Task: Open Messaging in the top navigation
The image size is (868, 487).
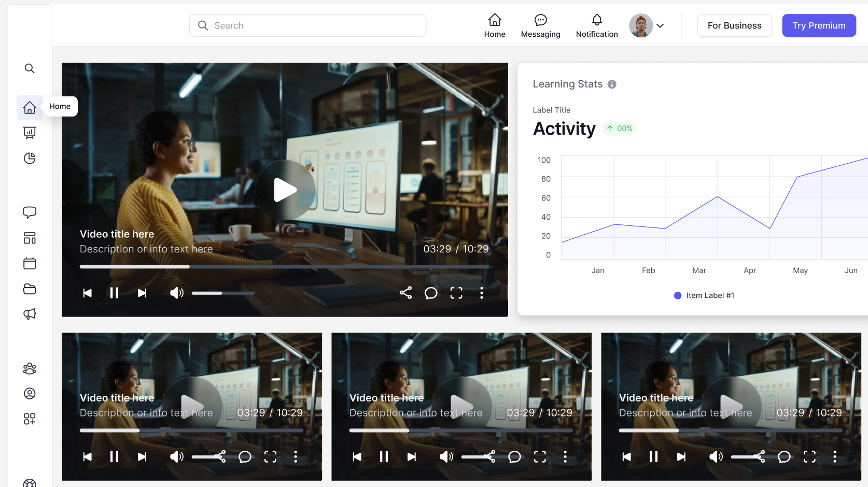Action: pos(540,26)
